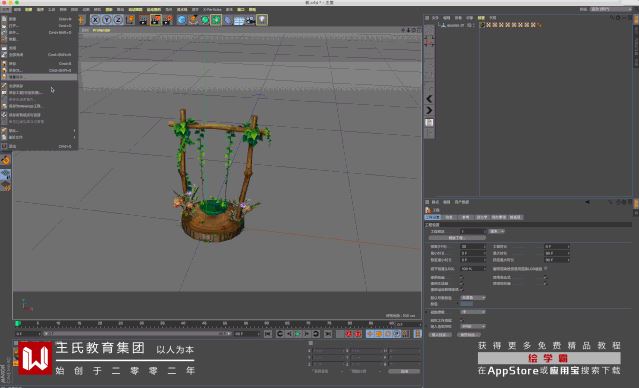Open default object color dropdown
Screen dimensions: 639x388
(x=473, y=298)
